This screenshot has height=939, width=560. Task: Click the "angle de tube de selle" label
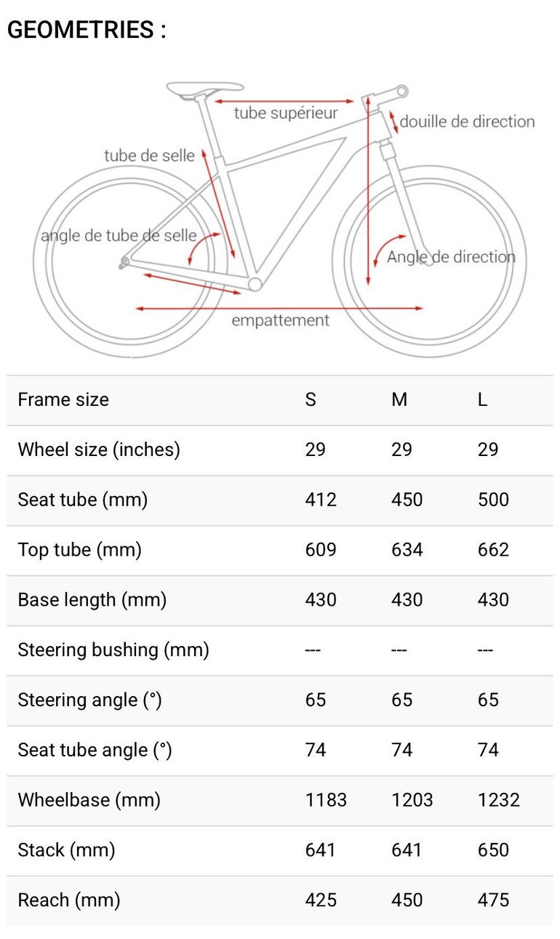(119, 236)
